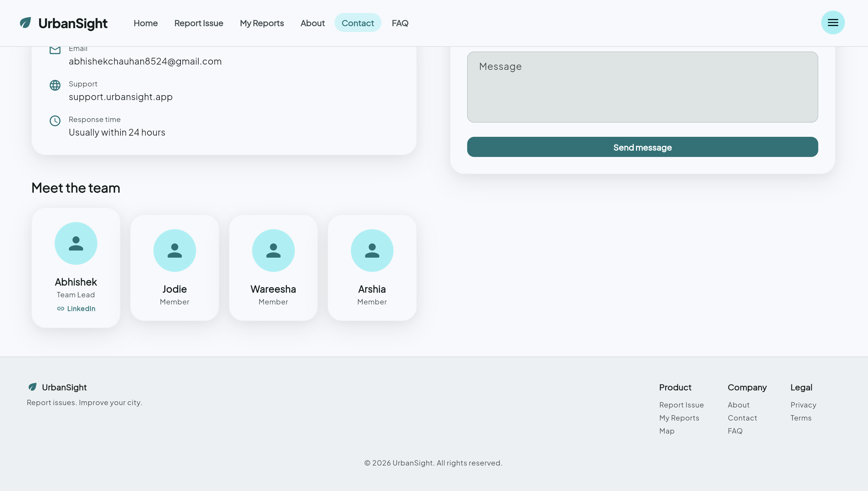Open Abhishek's LinkedIn link

[76, 309]
